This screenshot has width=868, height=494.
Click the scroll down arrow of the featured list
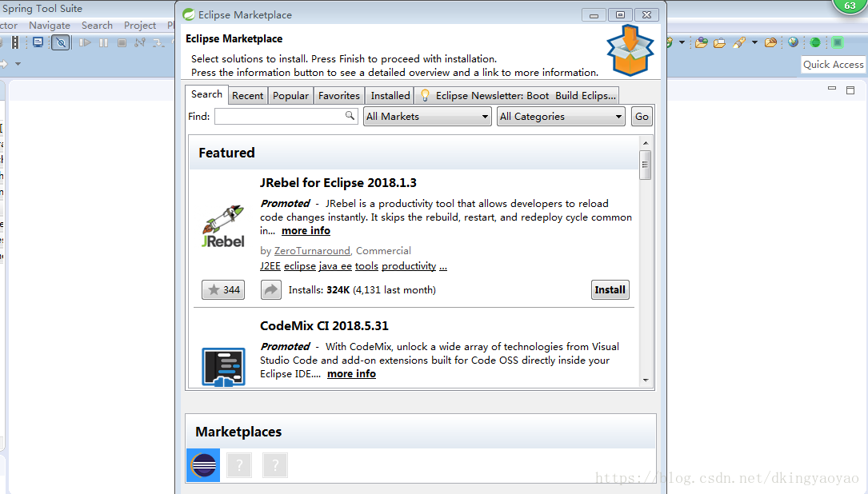click(645, 380)
